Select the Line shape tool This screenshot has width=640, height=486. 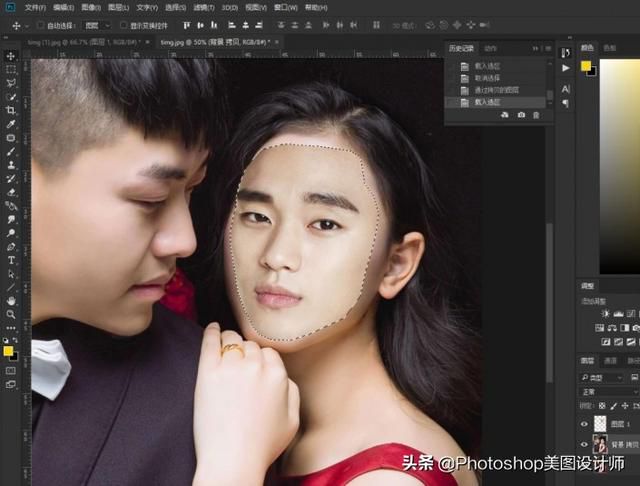(x=11, y=287)
